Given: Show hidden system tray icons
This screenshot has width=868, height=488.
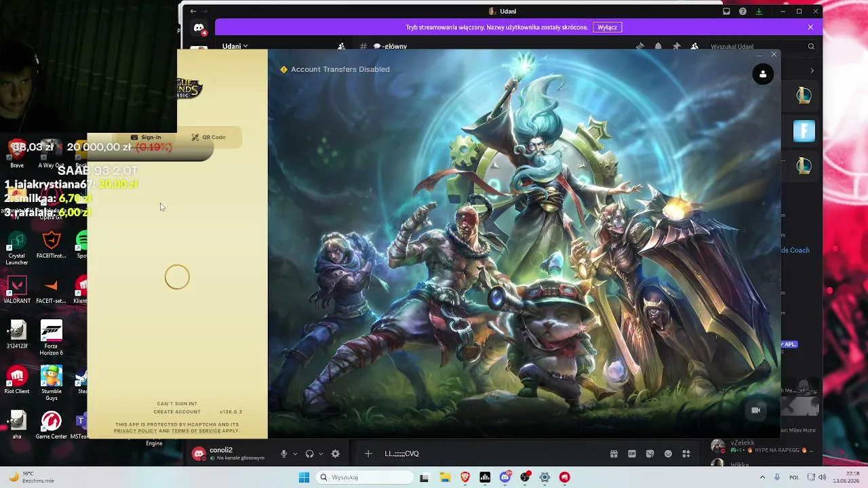Looking at the screenshot, I should click(x=762, y=477).
